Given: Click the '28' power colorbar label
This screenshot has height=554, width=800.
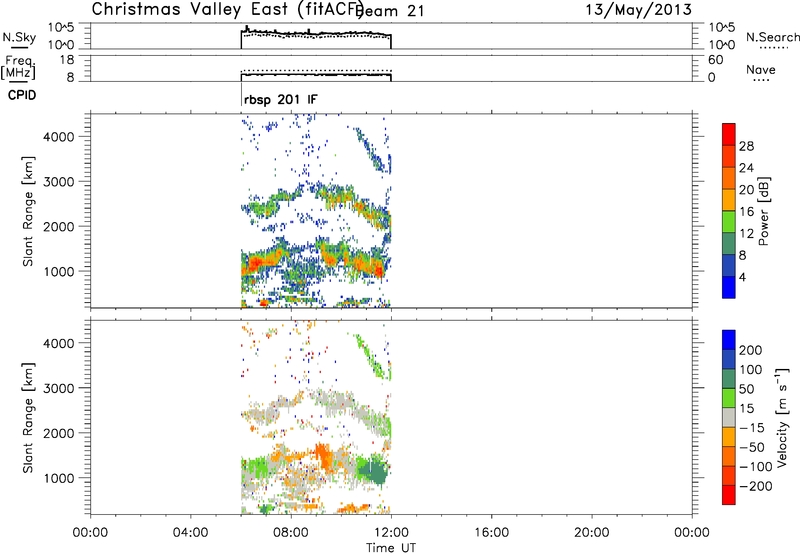Looking at the screenshot, I should pyautogui.click(x=746, y=146).
